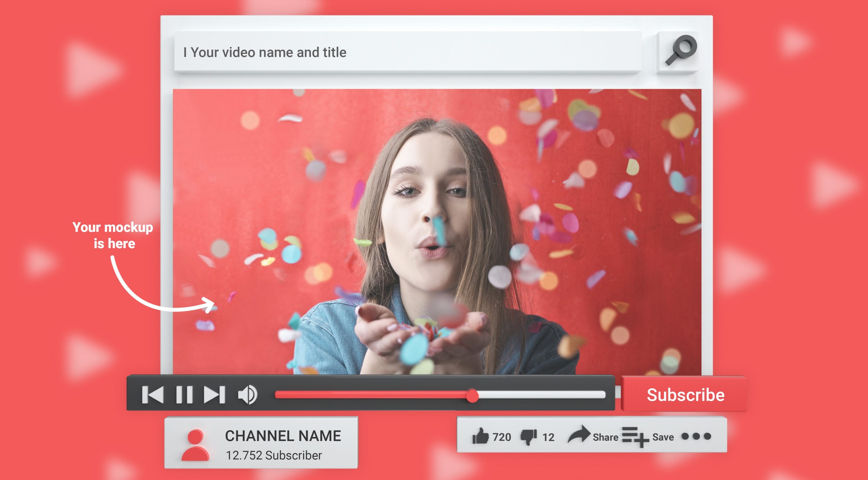Click the skip to previous track icon
The image size is (868, 480).
(x=153, y=395)
